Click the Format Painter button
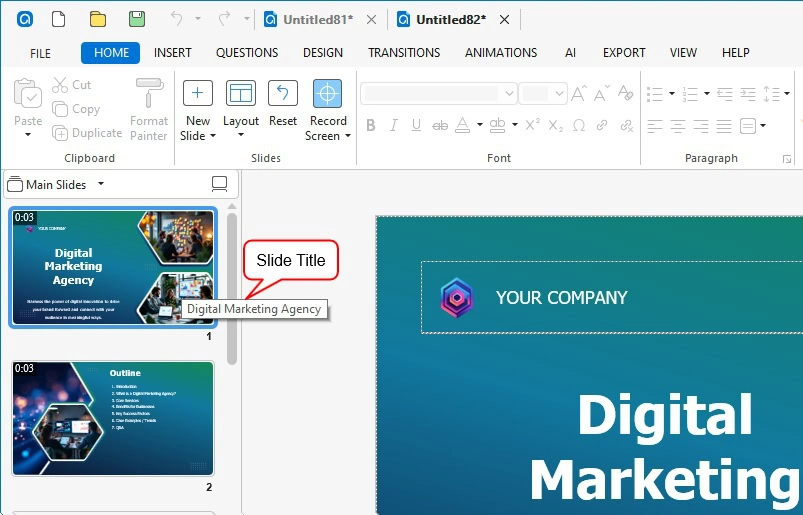The image size is (803, 515). coord(149,109)
